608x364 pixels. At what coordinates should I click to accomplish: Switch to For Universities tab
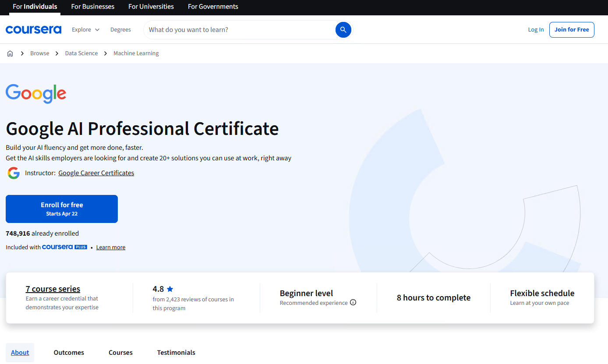point(151,7)
